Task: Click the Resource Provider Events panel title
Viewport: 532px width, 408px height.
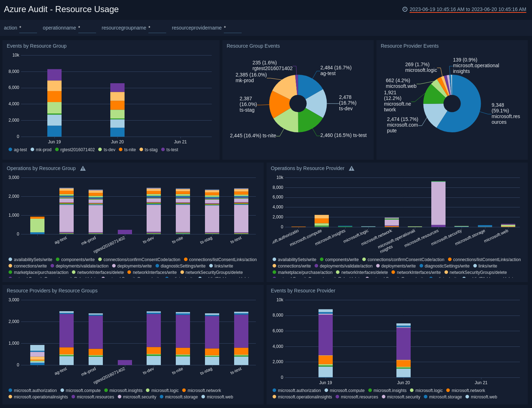Action: coord(410,46)
